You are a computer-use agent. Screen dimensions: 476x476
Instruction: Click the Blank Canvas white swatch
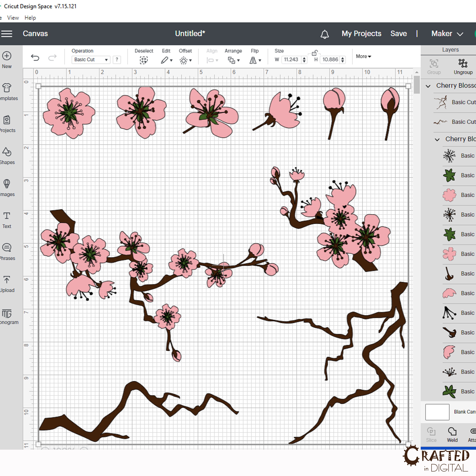click(437, 412)
